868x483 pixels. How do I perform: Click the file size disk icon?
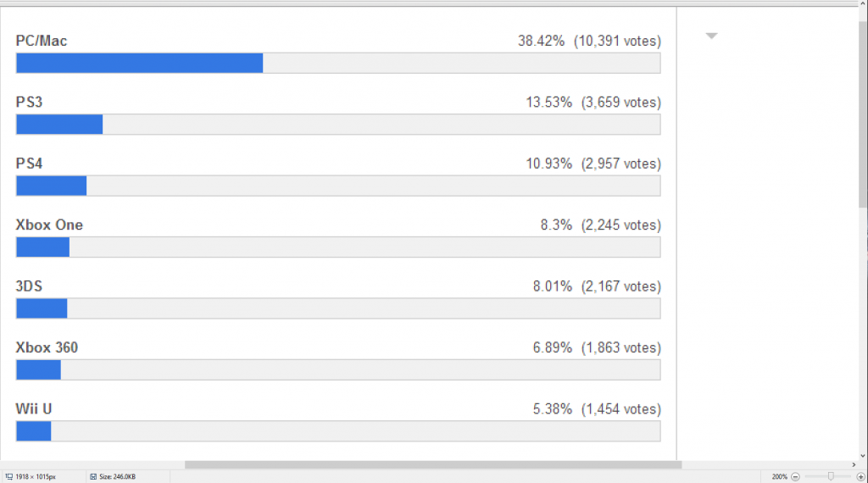point(92,477)
